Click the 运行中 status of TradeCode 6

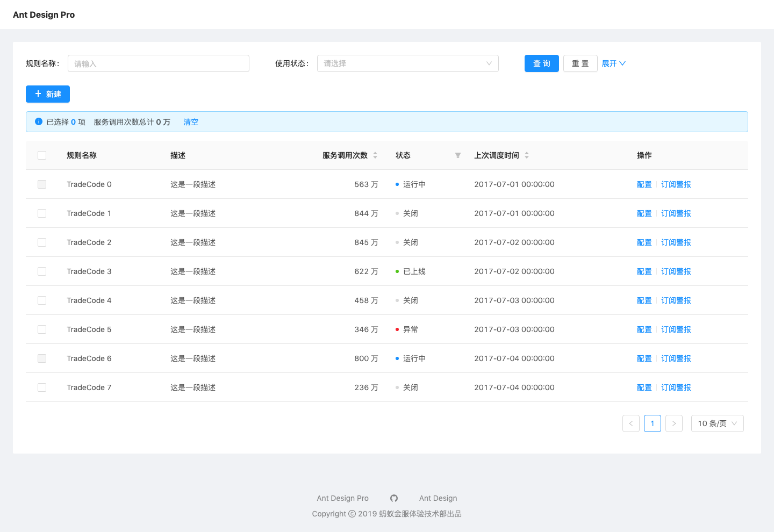(x=411, y=358)
